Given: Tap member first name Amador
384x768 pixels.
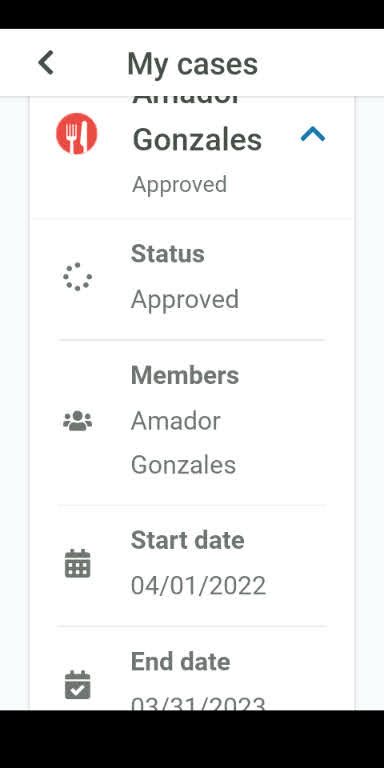Looking at the screenshot, I should [x=175, y=421].
